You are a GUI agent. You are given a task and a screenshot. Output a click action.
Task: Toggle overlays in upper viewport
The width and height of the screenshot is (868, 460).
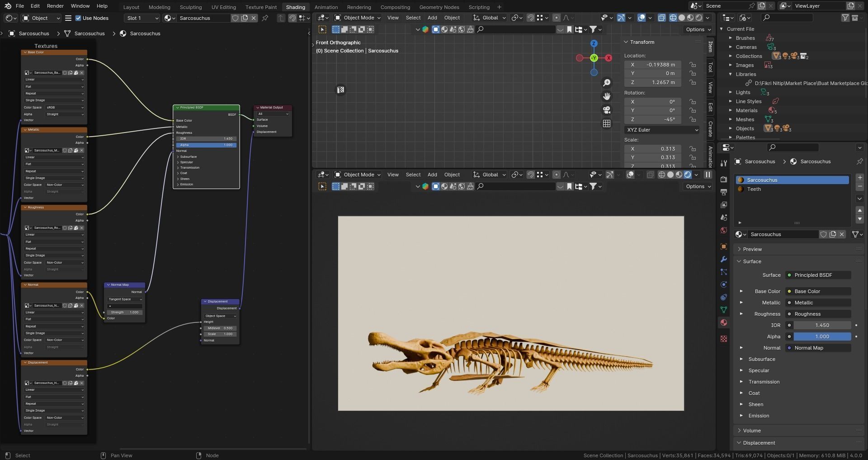[x=642, y=18]
